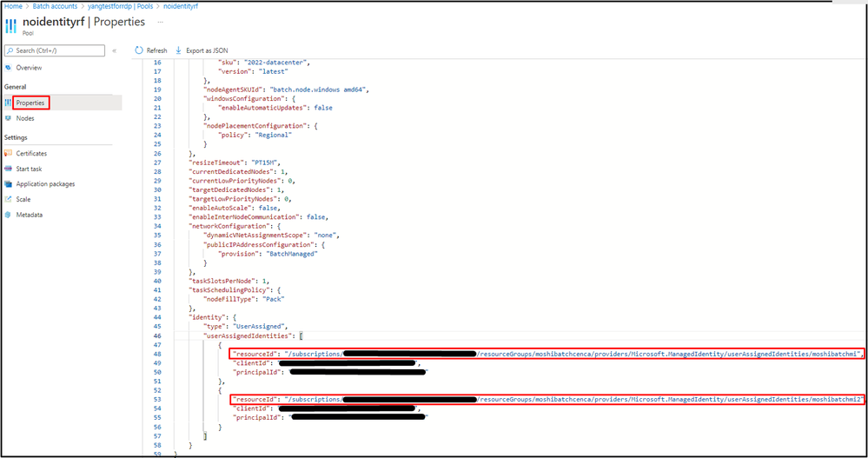The width and height of the screenshot is (868, 458).
Task: Focus the Search (Ctrl+/) input field
Action: (x=54, y=50)
